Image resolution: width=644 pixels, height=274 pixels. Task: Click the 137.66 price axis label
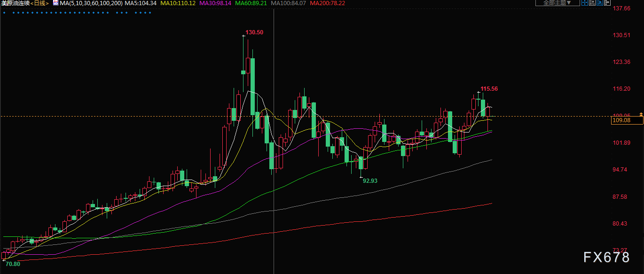point(621,8)
